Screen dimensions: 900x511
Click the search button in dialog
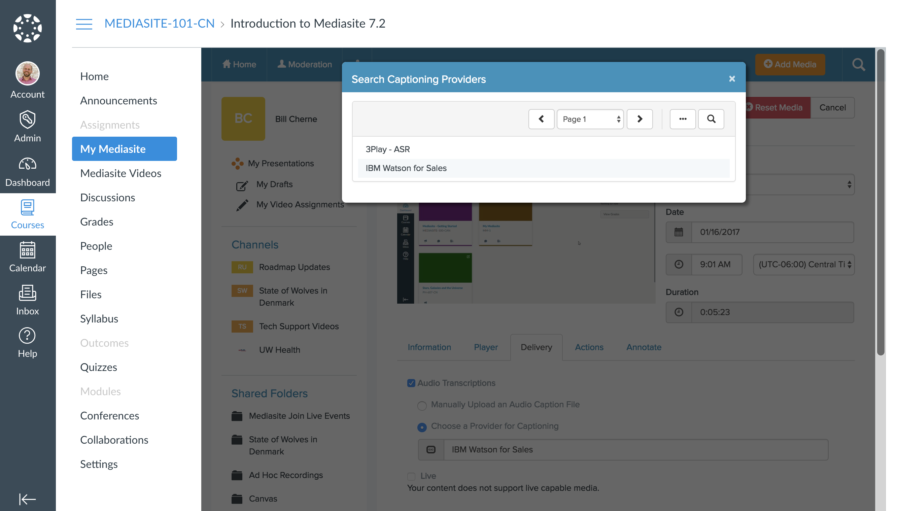tap(711, 119)
